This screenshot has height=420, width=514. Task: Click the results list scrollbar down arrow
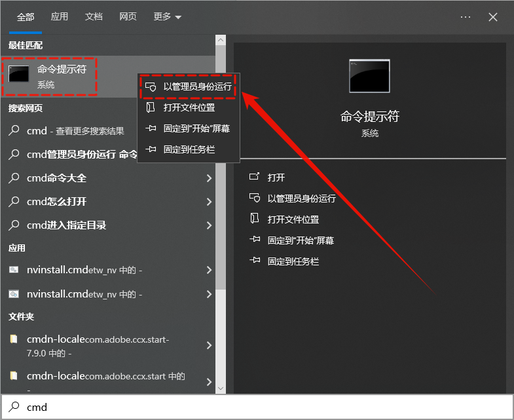tap(221, 388)
